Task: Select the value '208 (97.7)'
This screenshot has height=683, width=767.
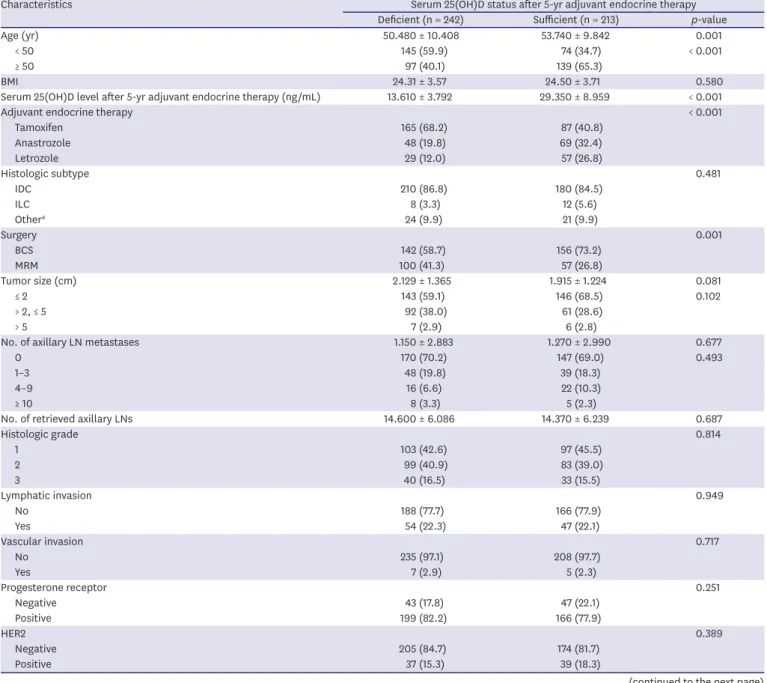Action: pos(577,557)
